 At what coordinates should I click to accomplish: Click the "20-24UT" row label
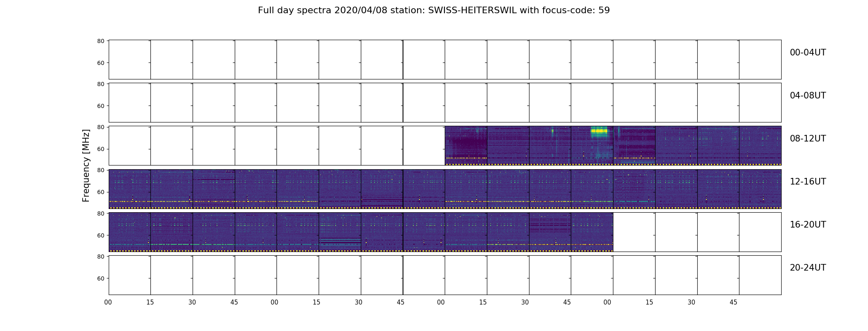coord(808,268)
